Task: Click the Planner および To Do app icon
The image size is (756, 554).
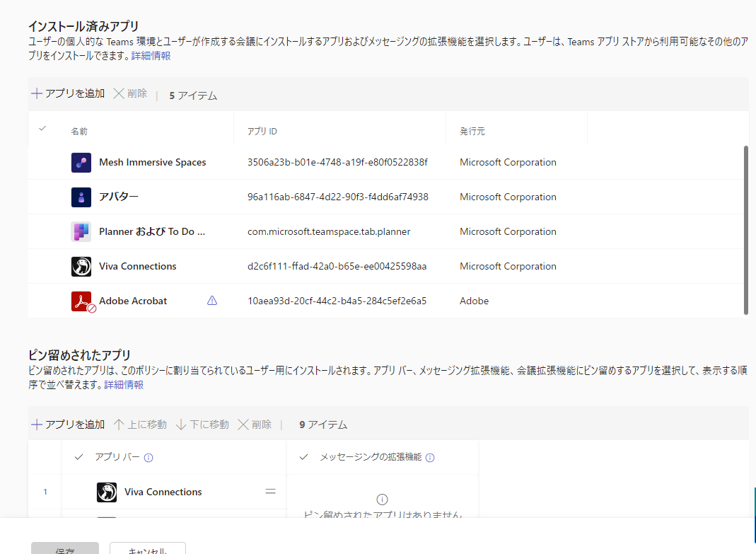Action: click(x=81, y=232)
